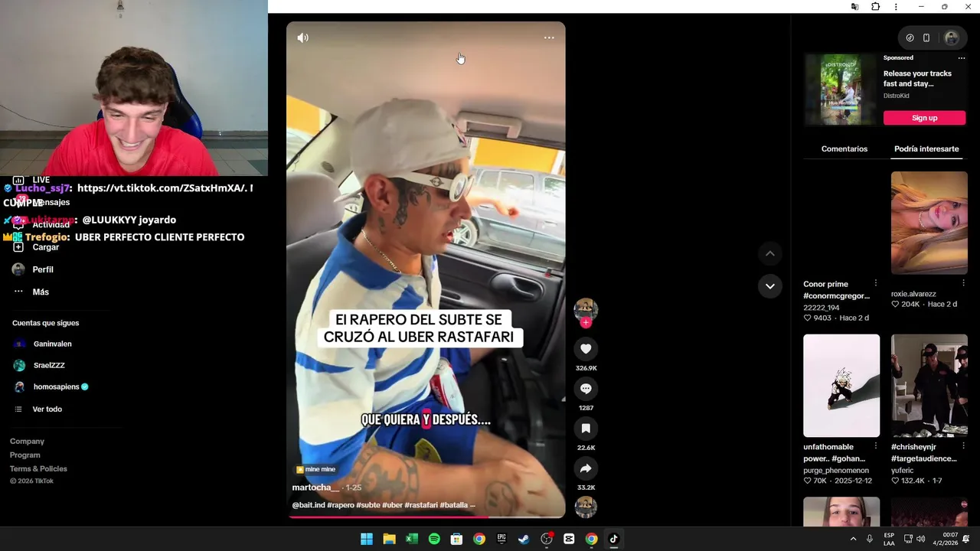Open the unfathomable power gohan thumbnail
This screenshot has width=980, height=551.
coord(841,386)
